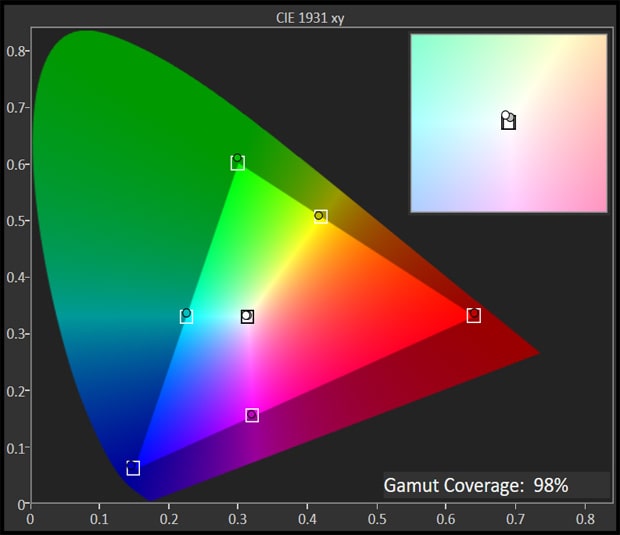Click the green primary target square marker

238,163
